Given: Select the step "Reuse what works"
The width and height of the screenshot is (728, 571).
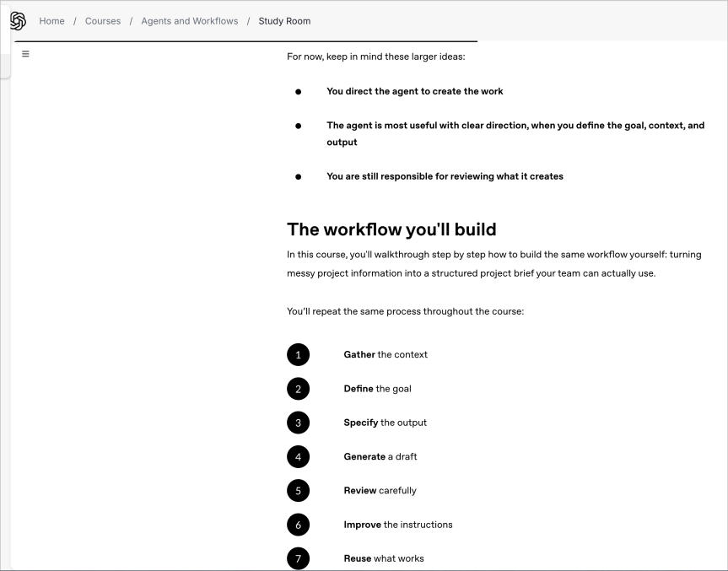Looking at the screenshot, I should pos(384,558).
